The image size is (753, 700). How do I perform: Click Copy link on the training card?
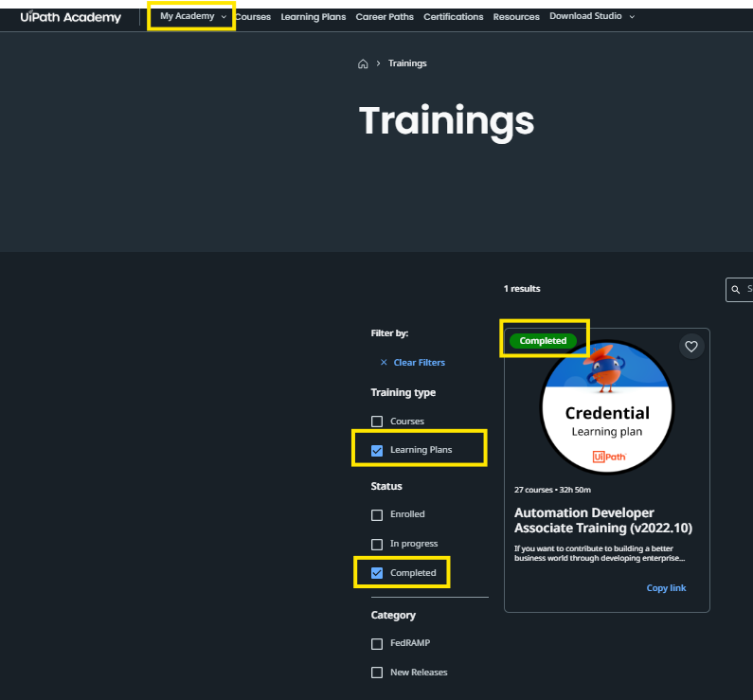point(666,587)
